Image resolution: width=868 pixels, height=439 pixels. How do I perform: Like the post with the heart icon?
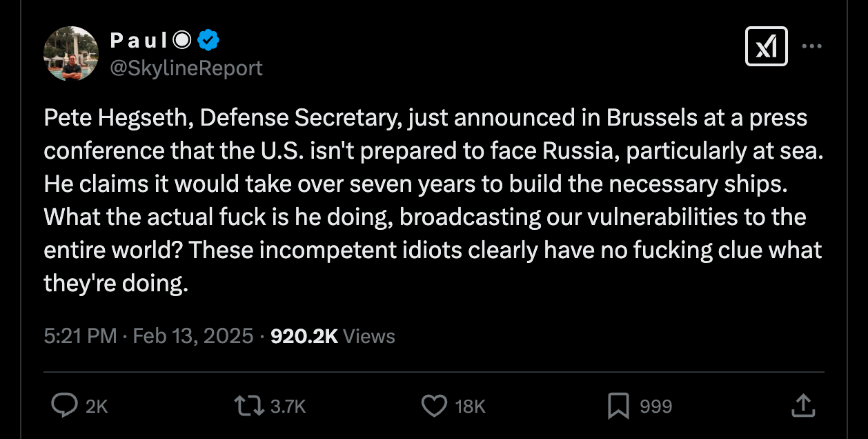point(434,406)
